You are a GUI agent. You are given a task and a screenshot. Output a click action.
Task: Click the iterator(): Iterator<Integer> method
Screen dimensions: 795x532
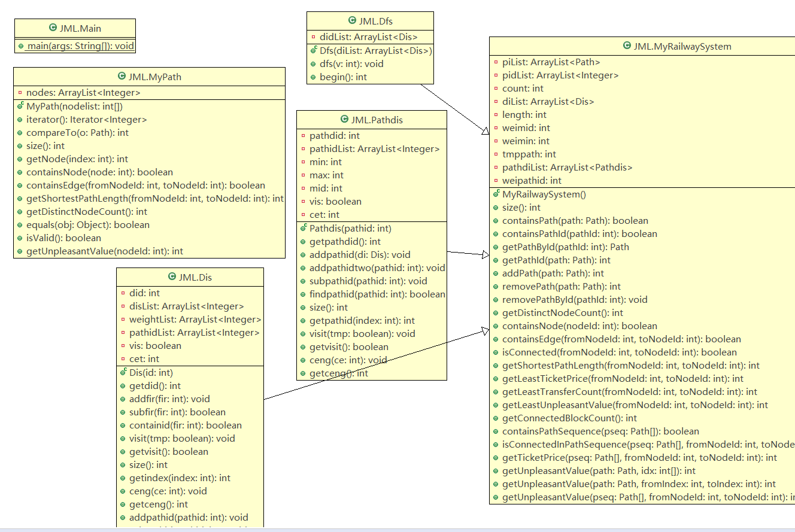[86, 119]
